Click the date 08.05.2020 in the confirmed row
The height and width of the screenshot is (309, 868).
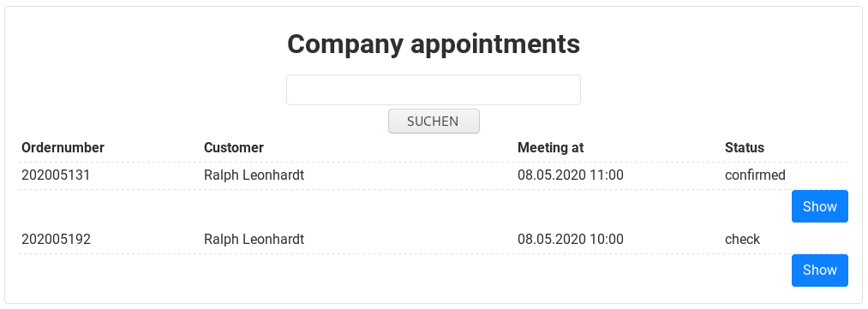pyautogui.click(x=551, y=175)
